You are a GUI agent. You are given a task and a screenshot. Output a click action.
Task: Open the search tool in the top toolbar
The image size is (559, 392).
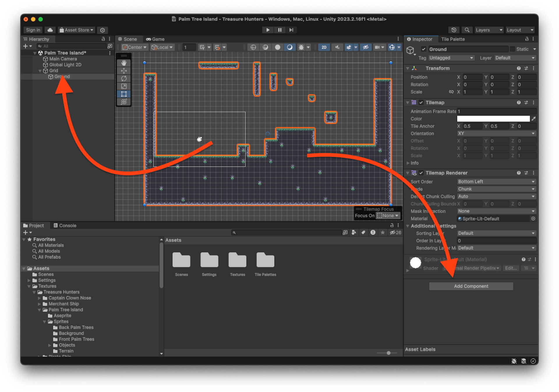(467, 30)
